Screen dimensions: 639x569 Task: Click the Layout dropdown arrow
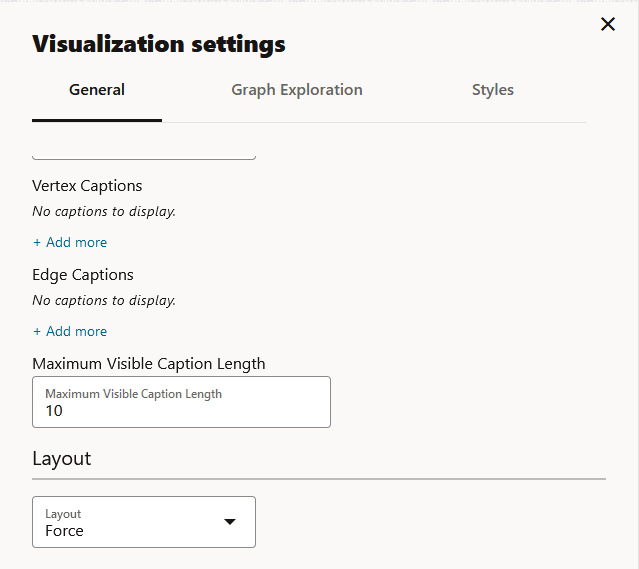(x=229, y=522)
